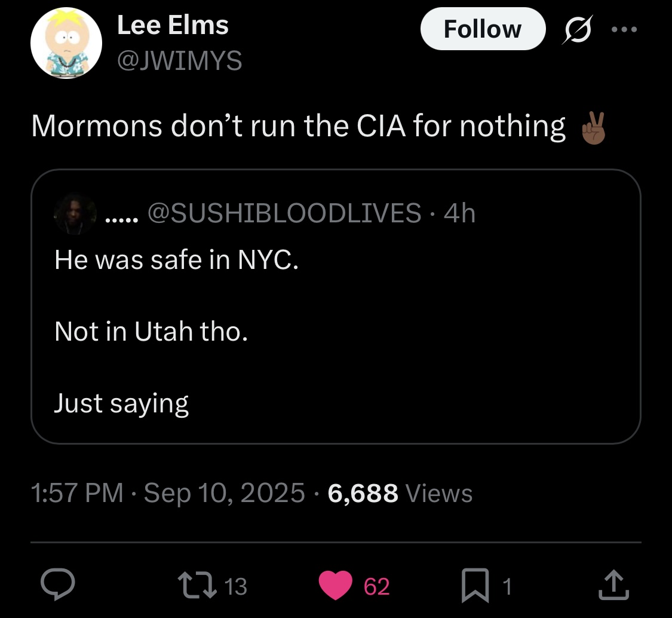The width and height of the screenshot is (672, 618).
Task: Click the 62 likes count
Action: [x=377, y=587]
